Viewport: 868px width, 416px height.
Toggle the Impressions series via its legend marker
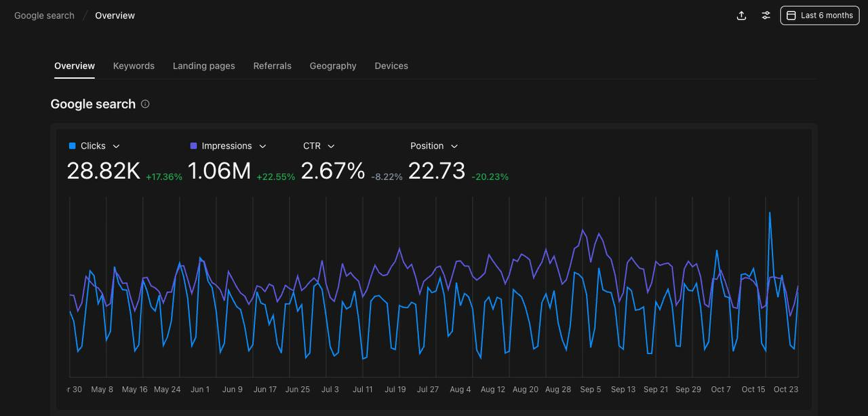(192, 145)
